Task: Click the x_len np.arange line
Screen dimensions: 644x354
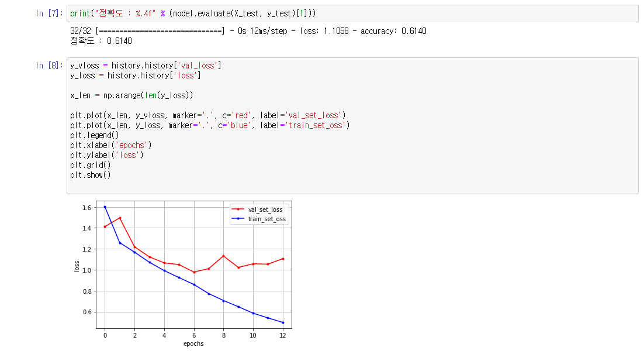Action: (x=131, y=95)
